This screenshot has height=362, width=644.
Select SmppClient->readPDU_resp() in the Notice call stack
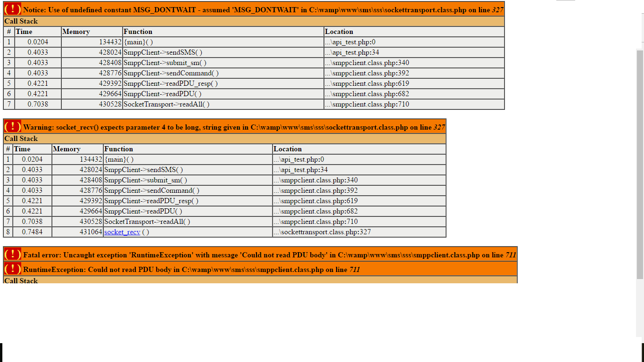[171, 83]
